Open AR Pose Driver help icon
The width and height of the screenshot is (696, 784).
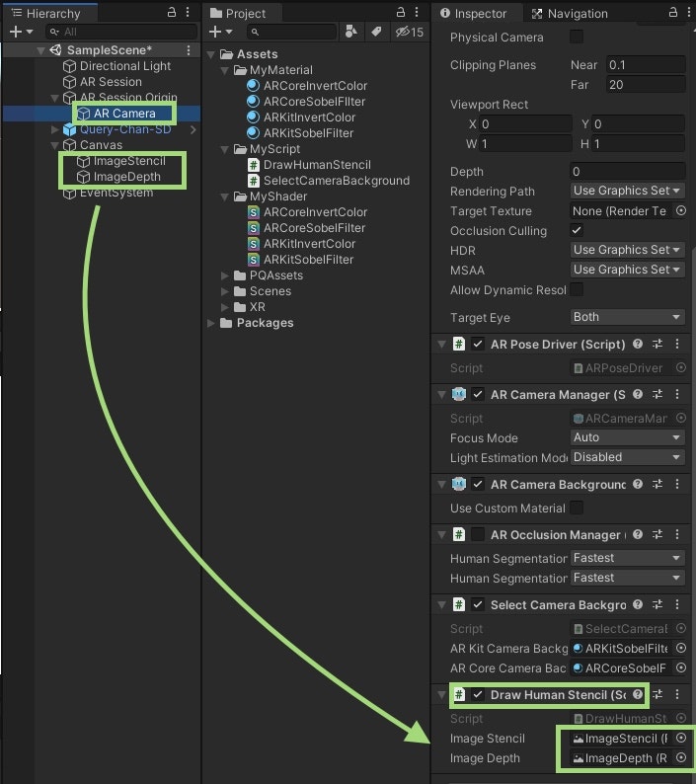coord(638,344)
